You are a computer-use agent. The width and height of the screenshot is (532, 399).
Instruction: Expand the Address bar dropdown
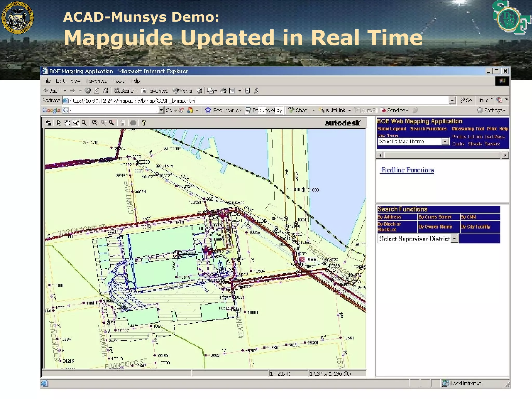(x=452, y=100)
